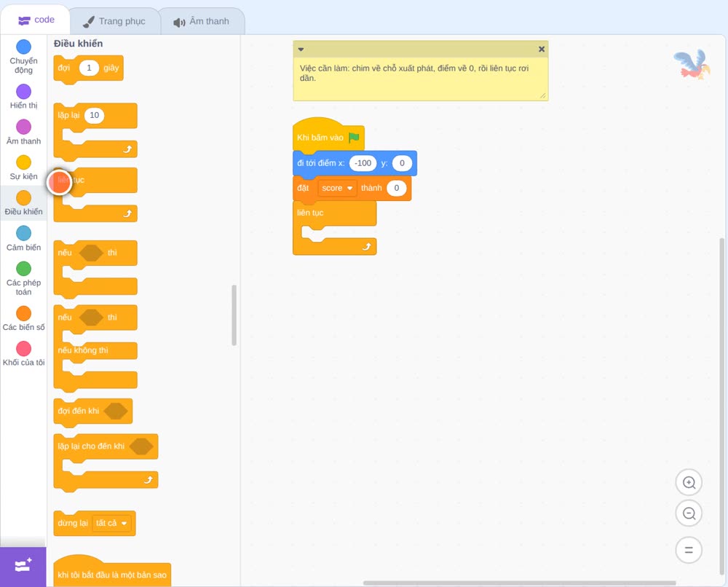Open the Các phép toán category
Viewport: 728px width, 587px height.
point(23,279)
